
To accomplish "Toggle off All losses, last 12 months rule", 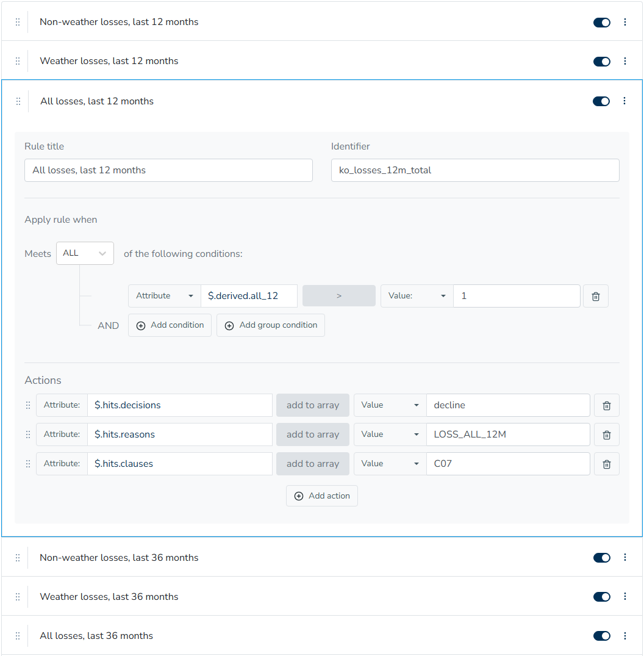I will (601, 101).
